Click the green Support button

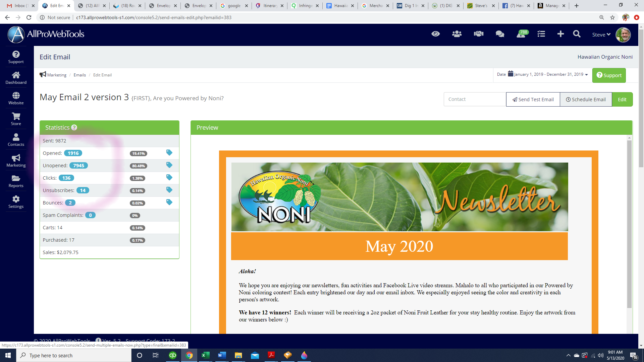[x=609, y=75]
